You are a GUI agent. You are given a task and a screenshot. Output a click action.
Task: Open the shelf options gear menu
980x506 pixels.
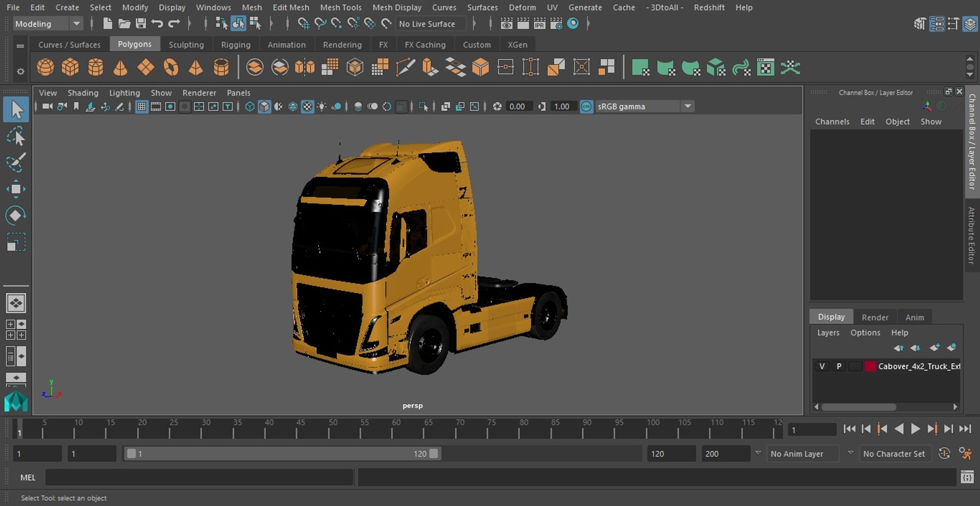(20, 71)
